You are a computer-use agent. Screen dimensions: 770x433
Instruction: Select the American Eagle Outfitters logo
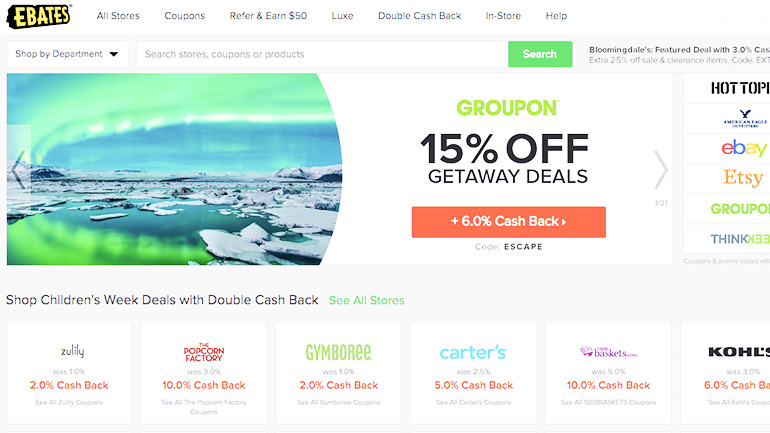coord(745,118)
